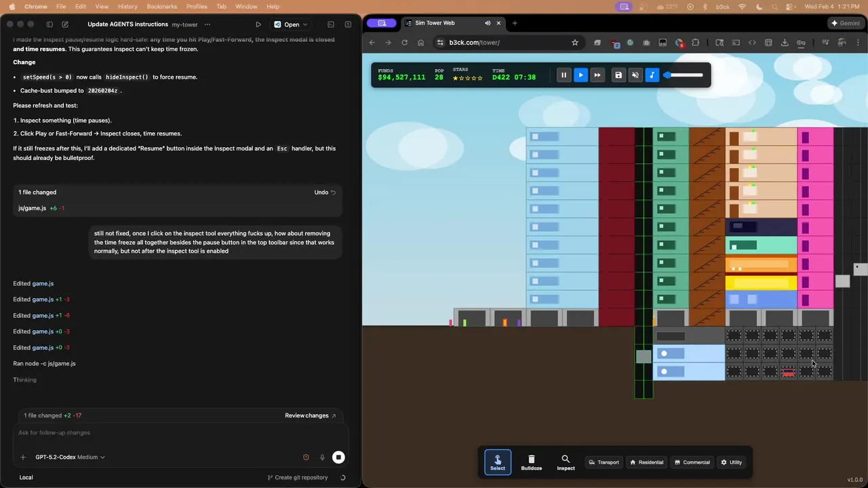Open Chrome extensions puzzle icon
The height and width of the screenshot is (488, 868).
tap(696, 42)
